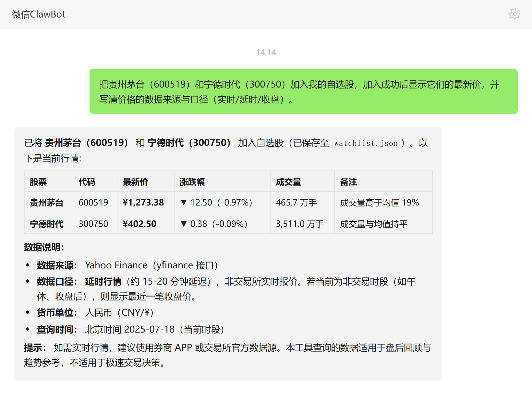Click 465.7 万手 volume cell

[x=302, y=203]
